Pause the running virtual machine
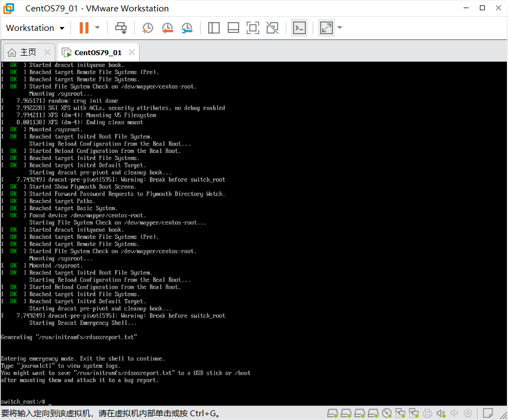508x420 pixels. [84, 28]
